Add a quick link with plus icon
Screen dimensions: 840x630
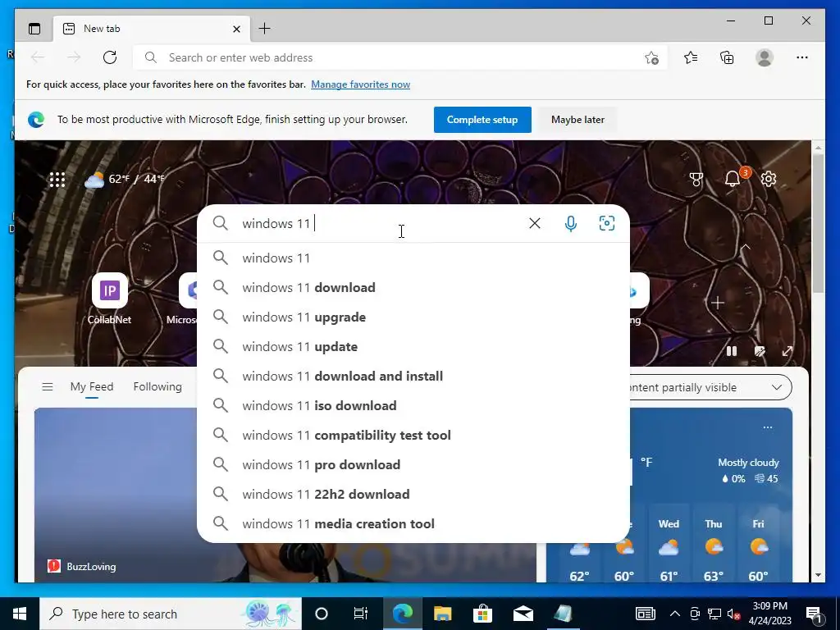717,303
